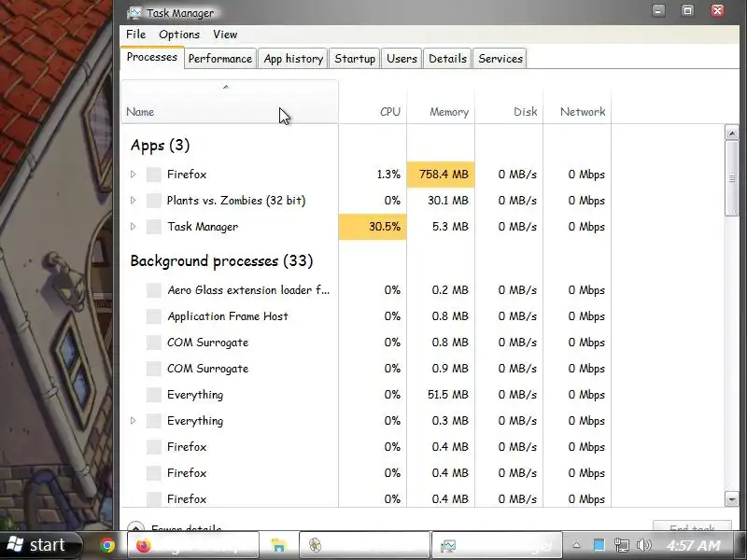
Task: Switch to the App history tab
Action: (293, 59)
